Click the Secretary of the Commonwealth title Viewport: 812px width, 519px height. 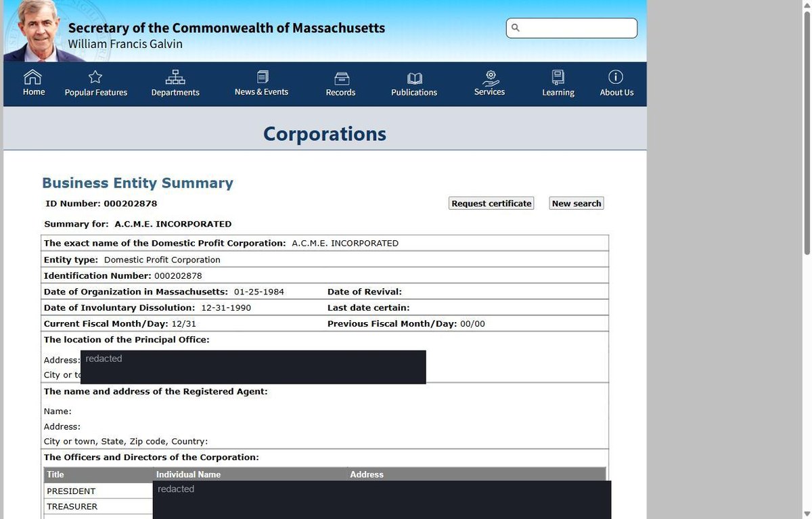[x=227, y=28]
